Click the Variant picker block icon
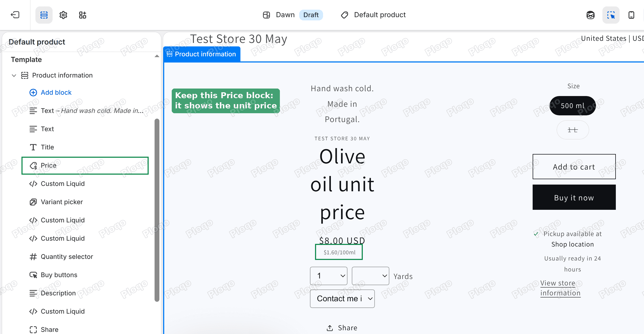Image resolution: width=644 pixels, height=334 pixels. [33, 202]
